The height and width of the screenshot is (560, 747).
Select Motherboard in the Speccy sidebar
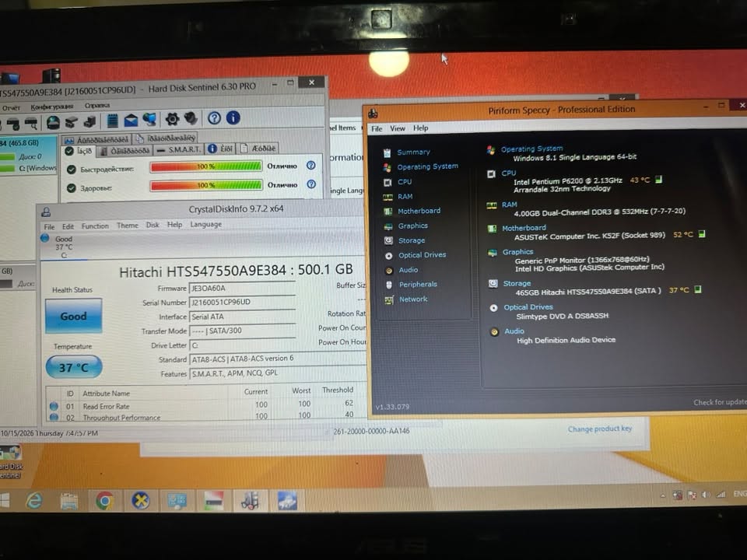(x=419, y=211)
